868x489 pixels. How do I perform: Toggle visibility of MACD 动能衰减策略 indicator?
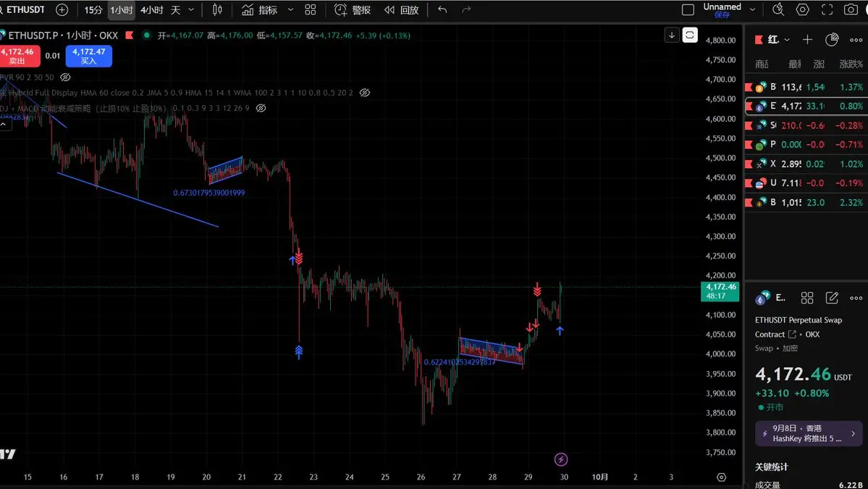click(x=261, y=109)
